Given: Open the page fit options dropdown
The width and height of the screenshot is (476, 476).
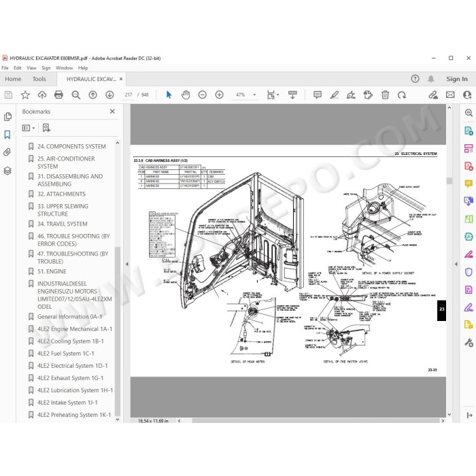Looking at the screenshot, I should tap(273, 95).
